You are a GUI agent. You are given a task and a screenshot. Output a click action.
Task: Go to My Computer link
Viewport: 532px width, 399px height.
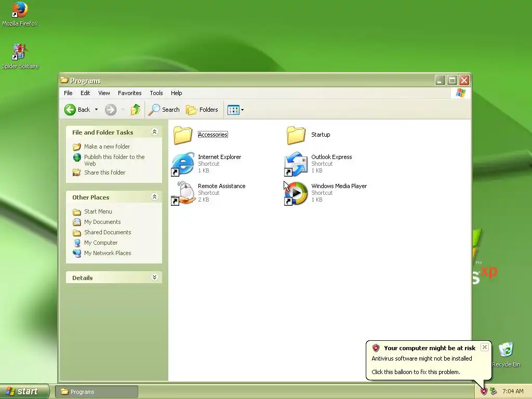[x=101, y=243]
